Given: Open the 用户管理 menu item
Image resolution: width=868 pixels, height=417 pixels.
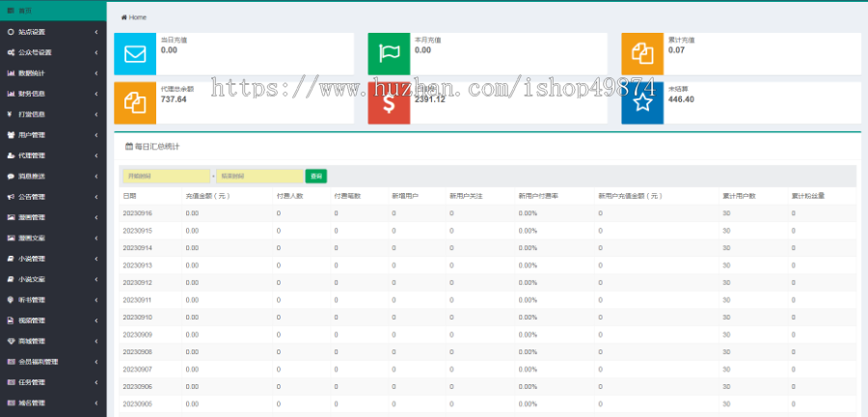Looking at the screenshot, I should click(x=52, y=135).
